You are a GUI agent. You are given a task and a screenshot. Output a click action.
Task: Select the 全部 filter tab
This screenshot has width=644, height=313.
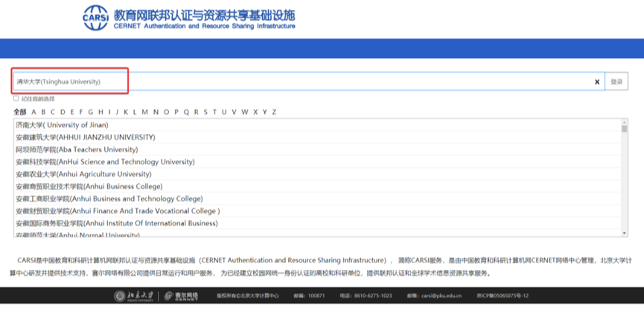(x=19, y=112)
